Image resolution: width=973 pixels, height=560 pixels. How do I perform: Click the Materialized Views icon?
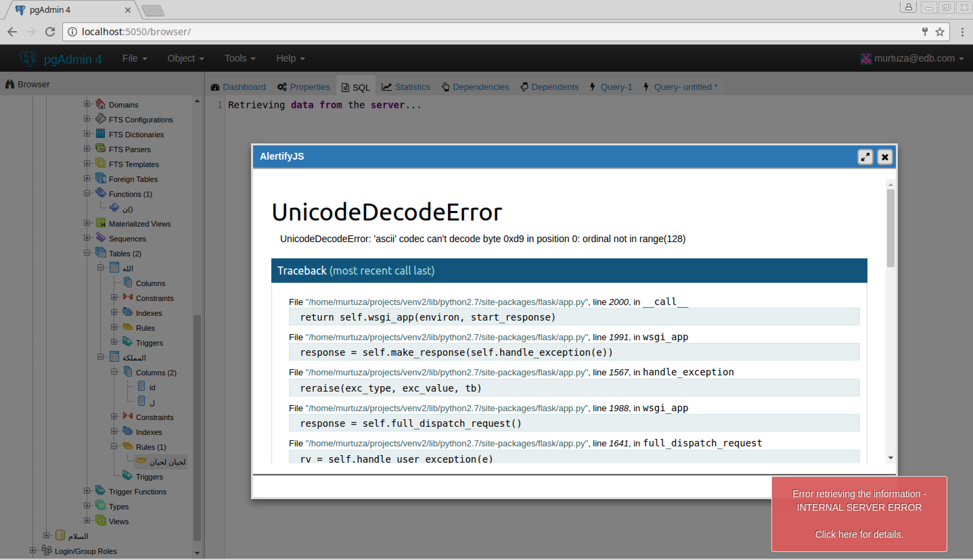[101, 223]
